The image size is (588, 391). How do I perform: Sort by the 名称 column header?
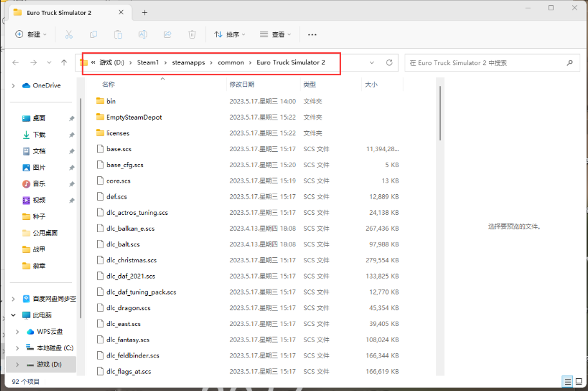[108, 84]
